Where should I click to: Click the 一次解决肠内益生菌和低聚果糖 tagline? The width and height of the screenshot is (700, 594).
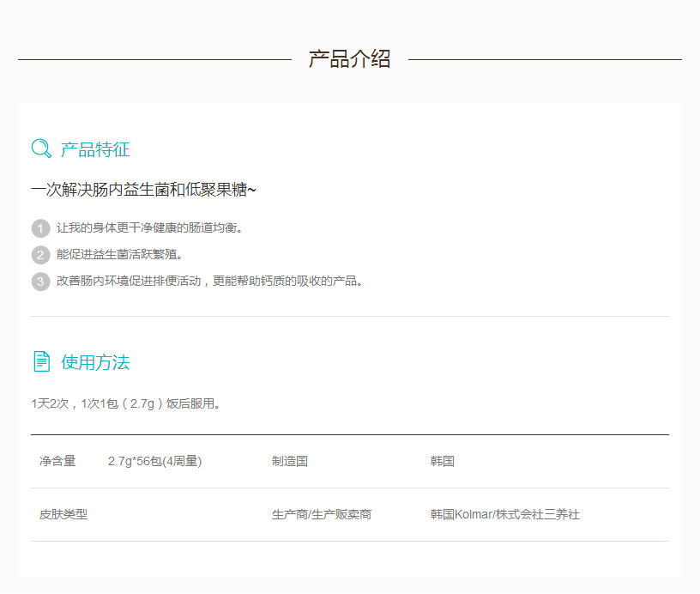pyautogui.click(x=143, y=190)
